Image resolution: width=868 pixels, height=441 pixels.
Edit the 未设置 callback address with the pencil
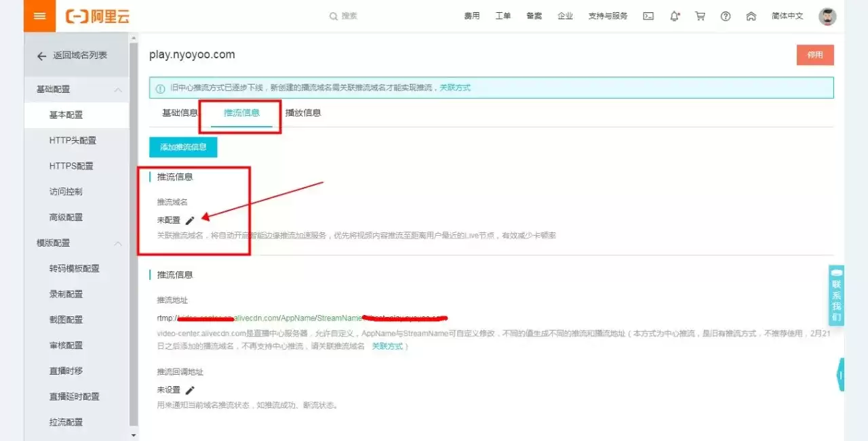click(x=190, y=390)
